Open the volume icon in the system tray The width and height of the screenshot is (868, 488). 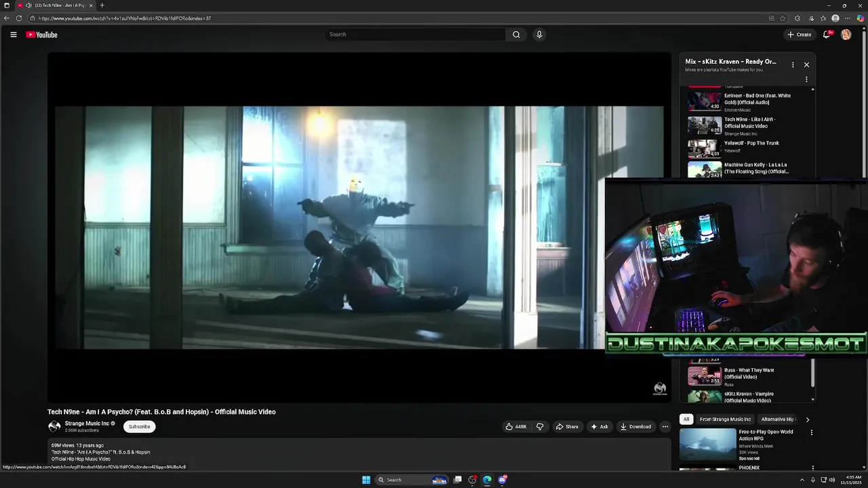point(832,480)
